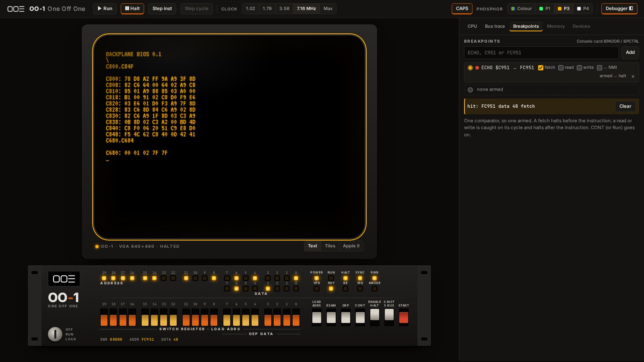This screenshot has height=362, width=644.
Task: Flip the LOAD ADRS panel switch
Action: pyautogui.click(x=317, y=317)
